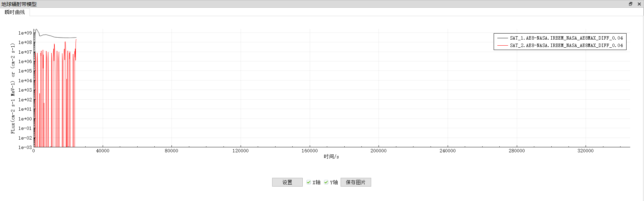
Task: Click the 1e+07 y-axis tick label
Action: [x=25, y=52]
